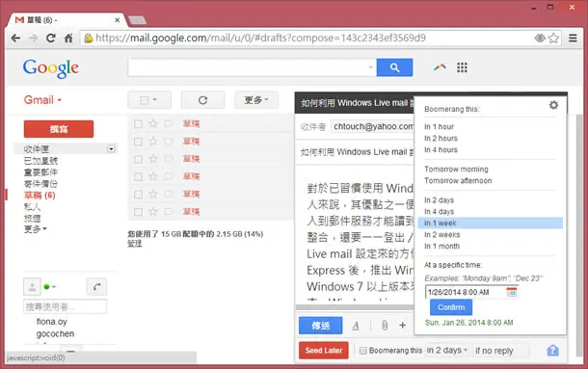Open the Chrome menu icon

pyautogui.click(x=573, y=38)
